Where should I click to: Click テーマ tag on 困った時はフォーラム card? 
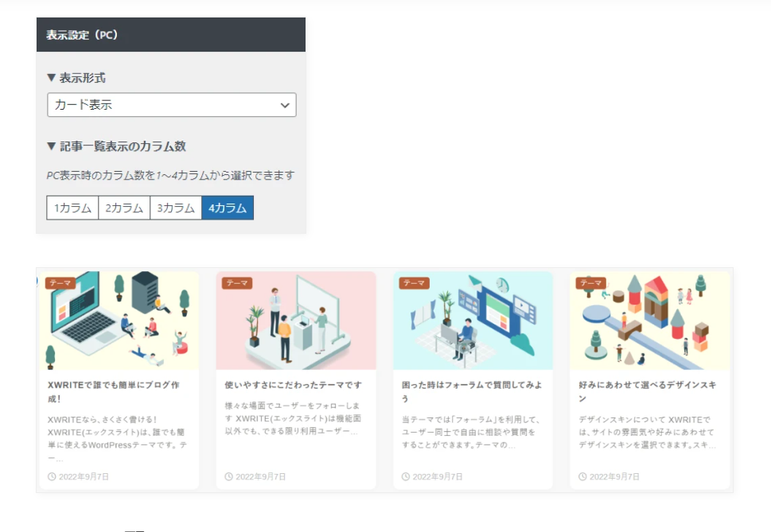pos(415,283)
